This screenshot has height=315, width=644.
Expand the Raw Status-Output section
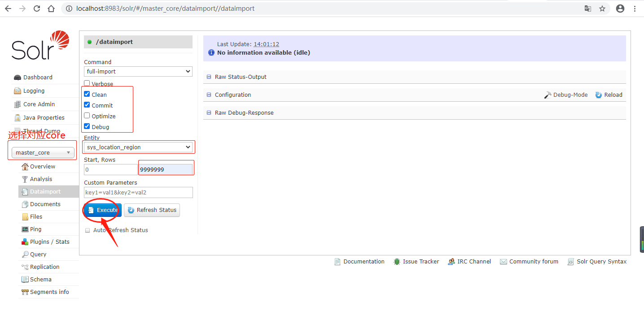pyautogui.click(x=241, y=77)
